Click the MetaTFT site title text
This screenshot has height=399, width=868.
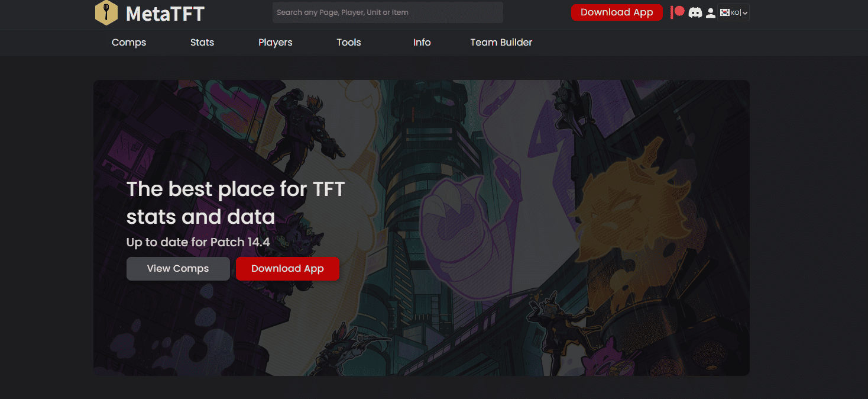(165, 13)
